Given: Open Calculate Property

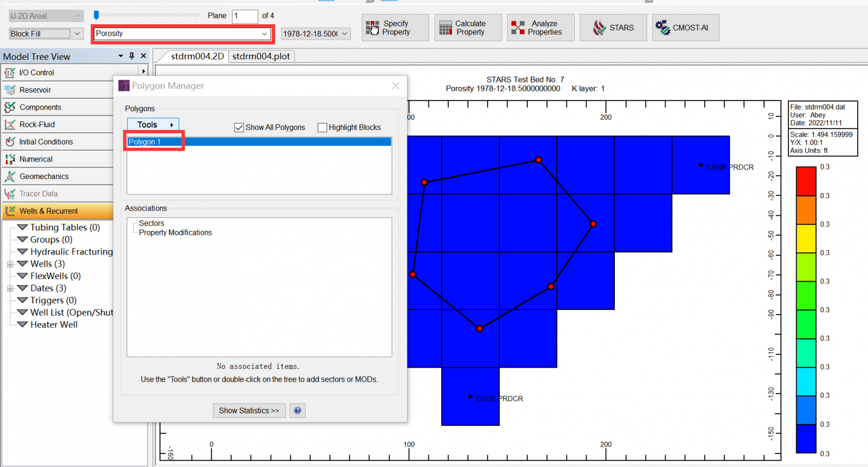Looking at the screenshot, I should coord(468,27).
